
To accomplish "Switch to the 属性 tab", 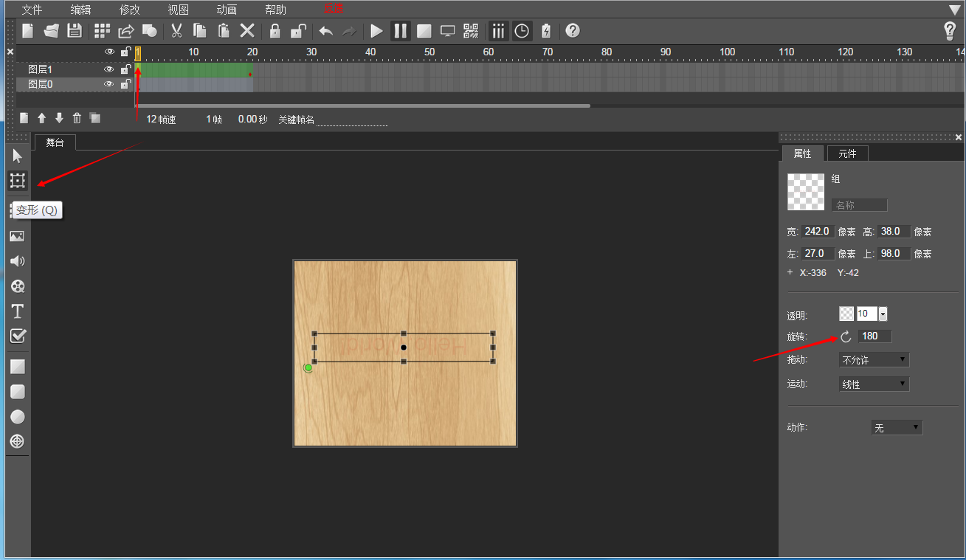I will tap(802, 153).
